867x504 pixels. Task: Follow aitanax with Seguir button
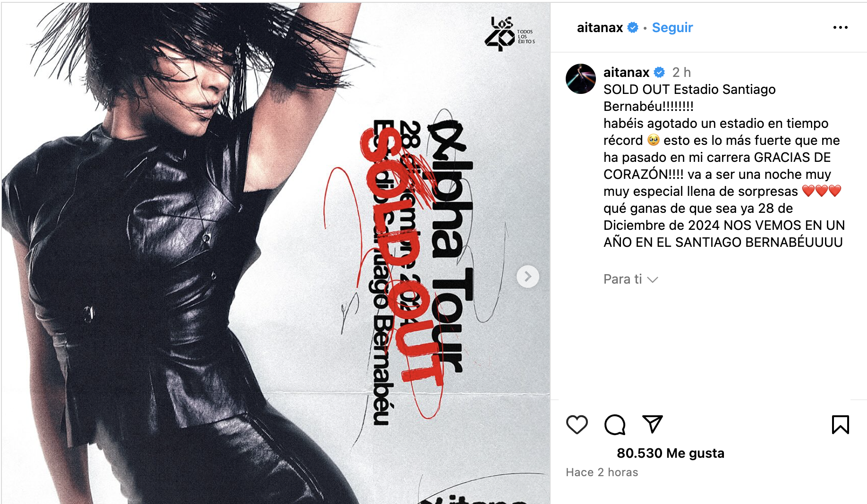(x=672, y=27)
